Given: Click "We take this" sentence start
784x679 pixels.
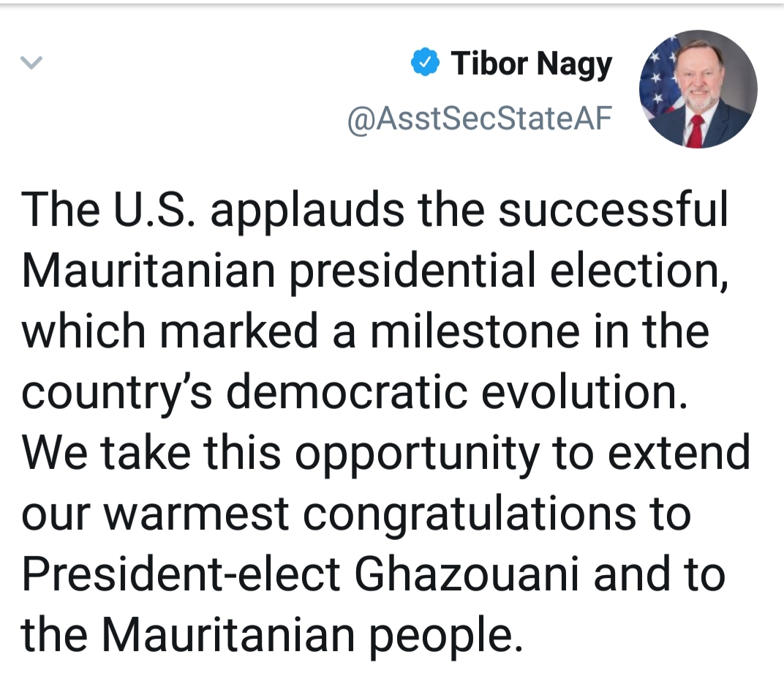Looking at the screenshot, I should pyautogui.click(x=151, y=452).
